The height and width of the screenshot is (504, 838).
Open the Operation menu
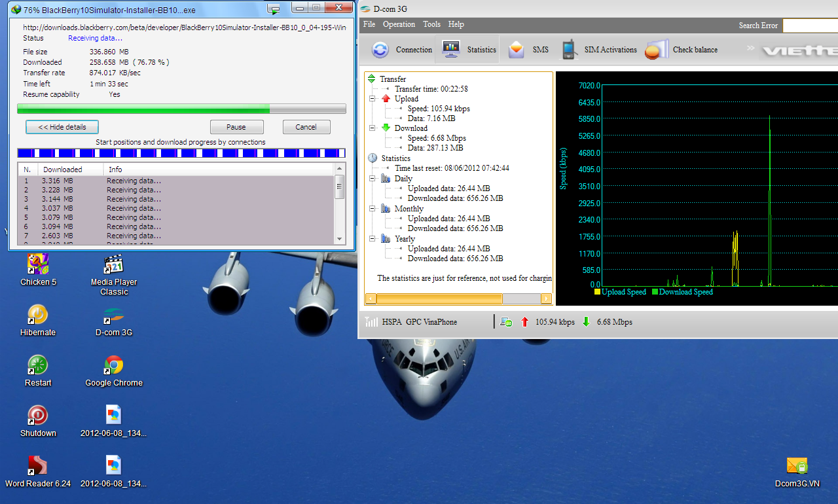tap(399, 24)
